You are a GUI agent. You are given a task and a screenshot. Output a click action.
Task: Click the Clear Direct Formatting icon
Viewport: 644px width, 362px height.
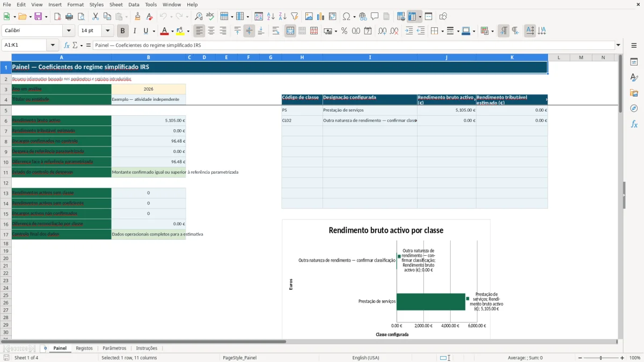click(x=150, y=17)
